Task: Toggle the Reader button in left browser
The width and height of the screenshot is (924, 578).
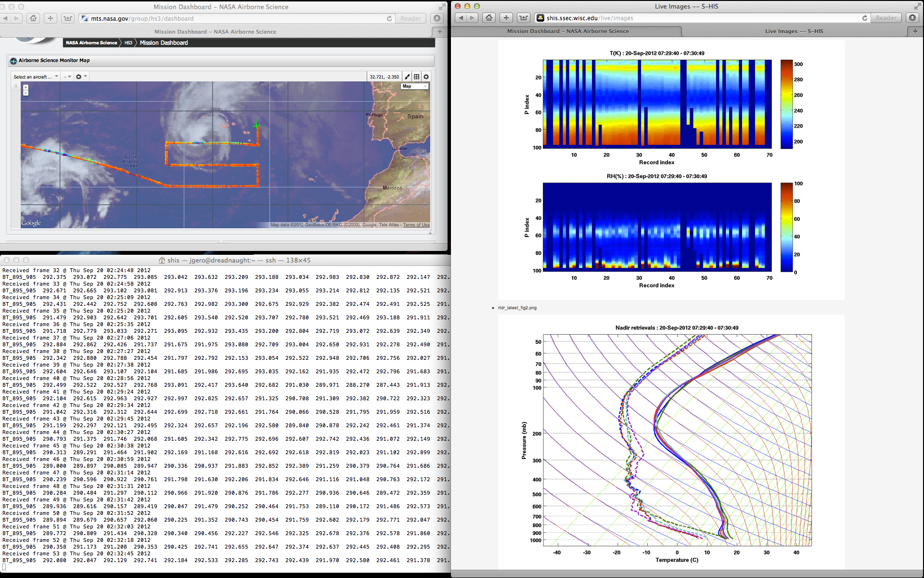Action: (411, 18)
